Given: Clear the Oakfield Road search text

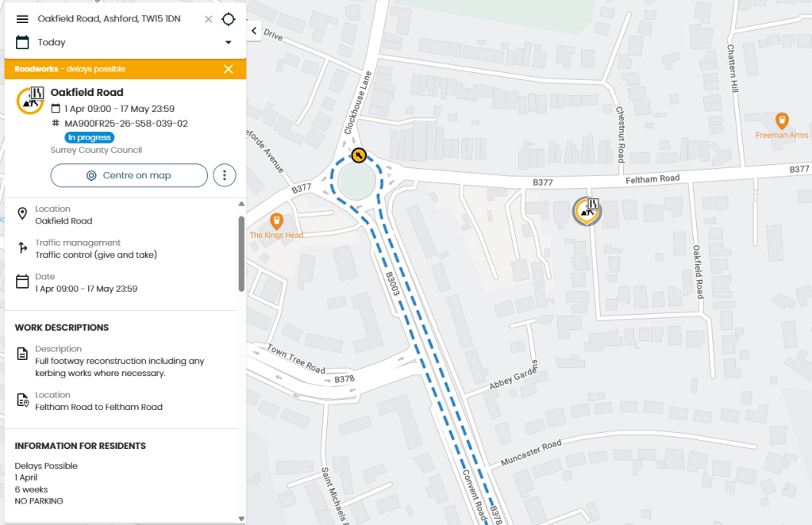Looking at the screenshot, I should tap(208, 19).
